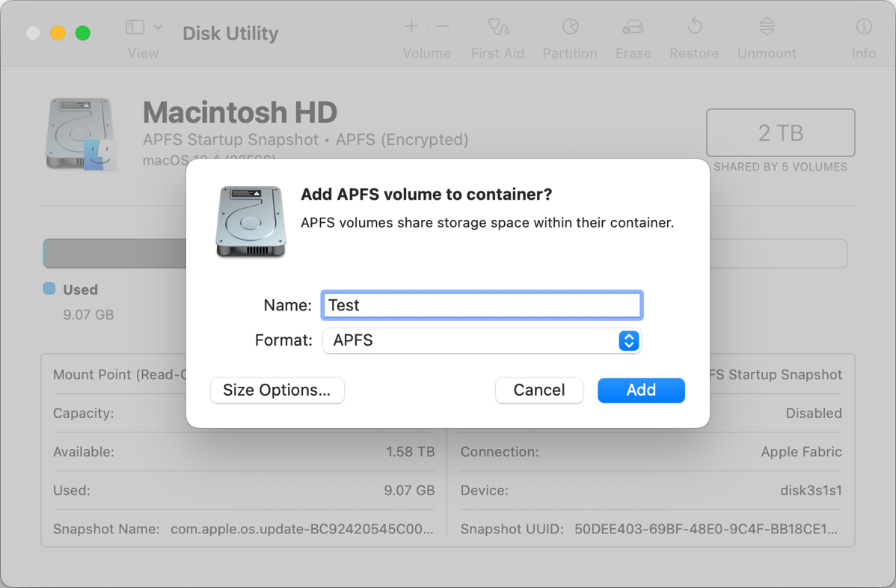Click the First Aid stethoscope icon
896x588 pixels.
coord(497,28)
